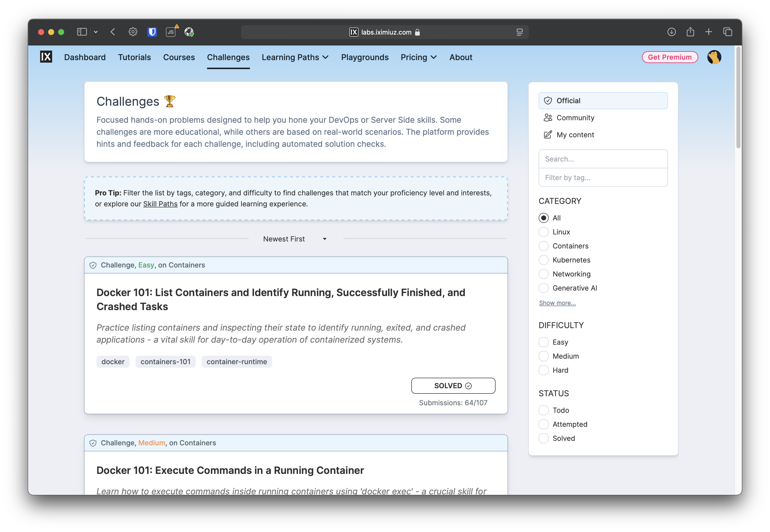The height and width of the screenshot is (532, 770).
Task: Click Safari's downloads icon
Action: [671, 32]
